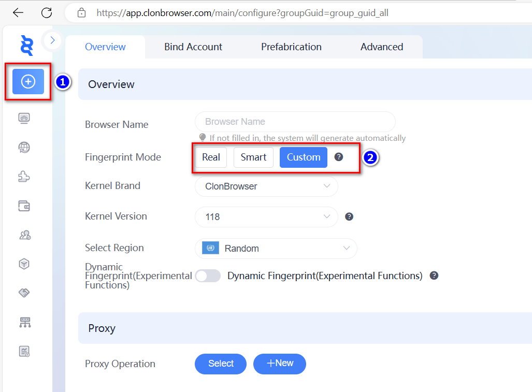532x392 pixels.
Task: Open the wallet icon in sidebar
Action: click(24, 206)
